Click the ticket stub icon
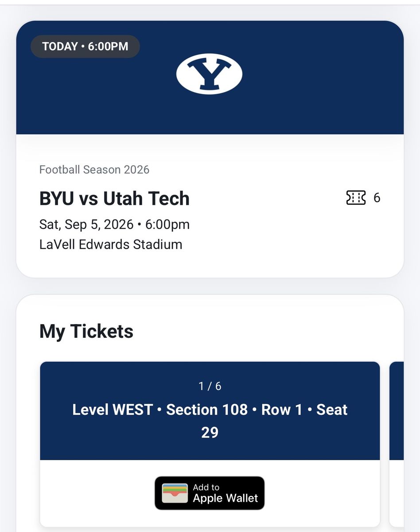Image resolution: width=420 pixels, height=532 pixels. [356, 198]
